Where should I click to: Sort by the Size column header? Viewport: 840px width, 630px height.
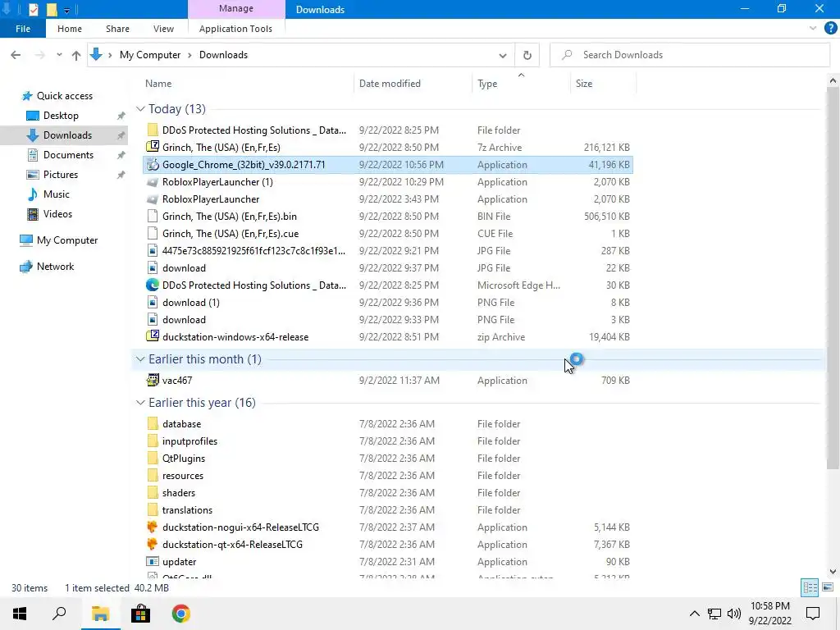coord(584,84)
